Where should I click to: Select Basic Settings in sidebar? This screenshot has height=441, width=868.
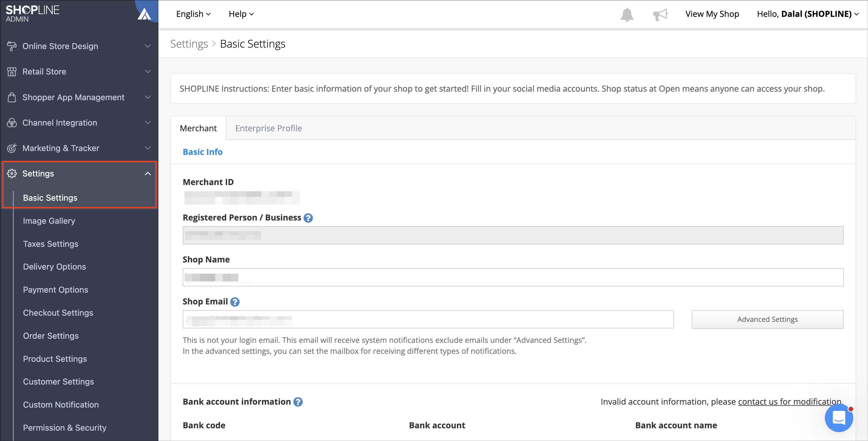click(50, 198)
